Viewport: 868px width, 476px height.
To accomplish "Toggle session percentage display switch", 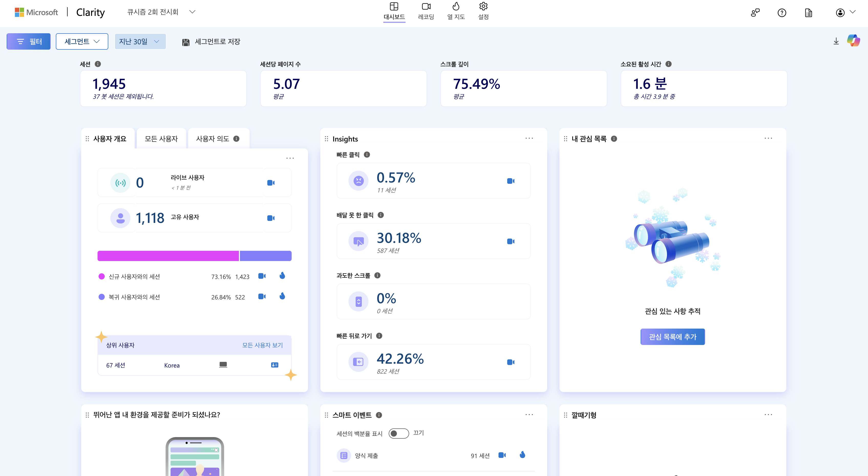I will click(398, 433).
